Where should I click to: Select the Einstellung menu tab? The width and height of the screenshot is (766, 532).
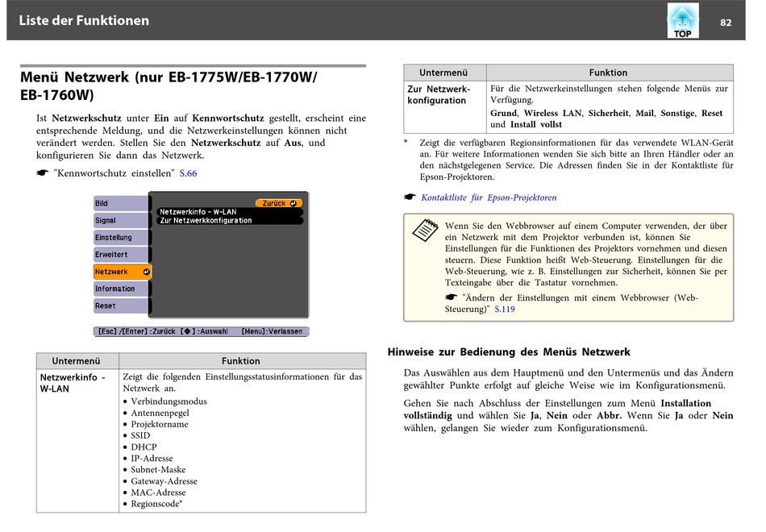click(x=121, y=238)
